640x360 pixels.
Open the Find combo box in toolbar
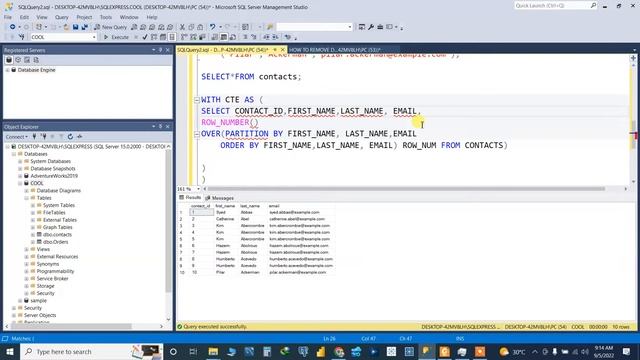(x=314, y=27)
